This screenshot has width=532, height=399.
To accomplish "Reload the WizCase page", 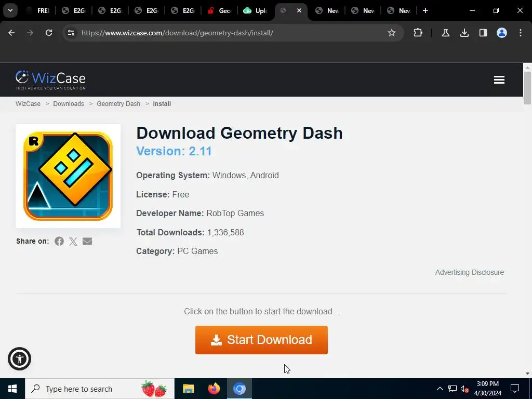I will coord(49,33).
